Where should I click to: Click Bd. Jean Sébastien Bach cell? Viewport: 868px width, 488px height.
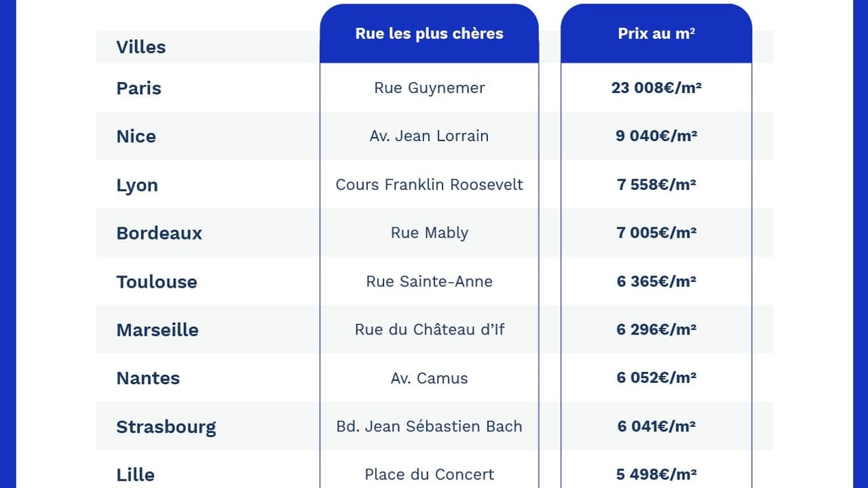pos(429,426)
